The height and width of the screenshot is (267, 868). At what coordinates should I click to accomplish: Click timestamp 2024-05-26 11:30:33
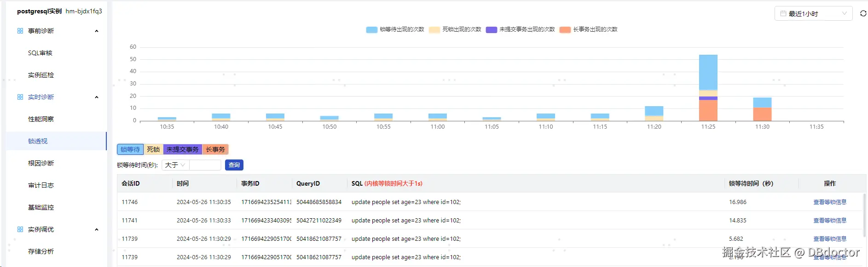[x=204, y=221]
